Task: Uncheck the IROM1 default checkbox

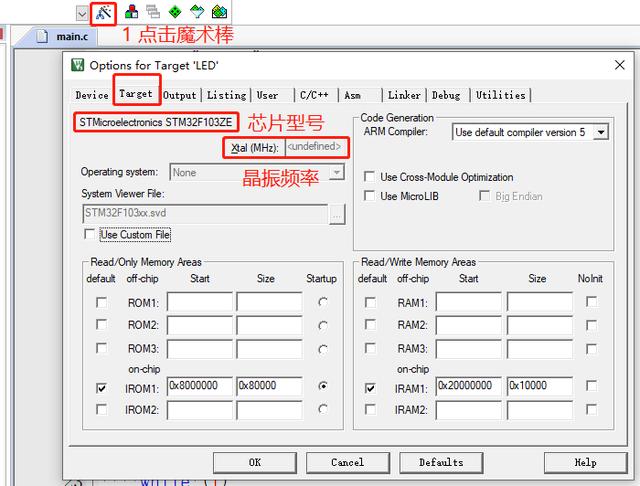Action: coord(101,388)
